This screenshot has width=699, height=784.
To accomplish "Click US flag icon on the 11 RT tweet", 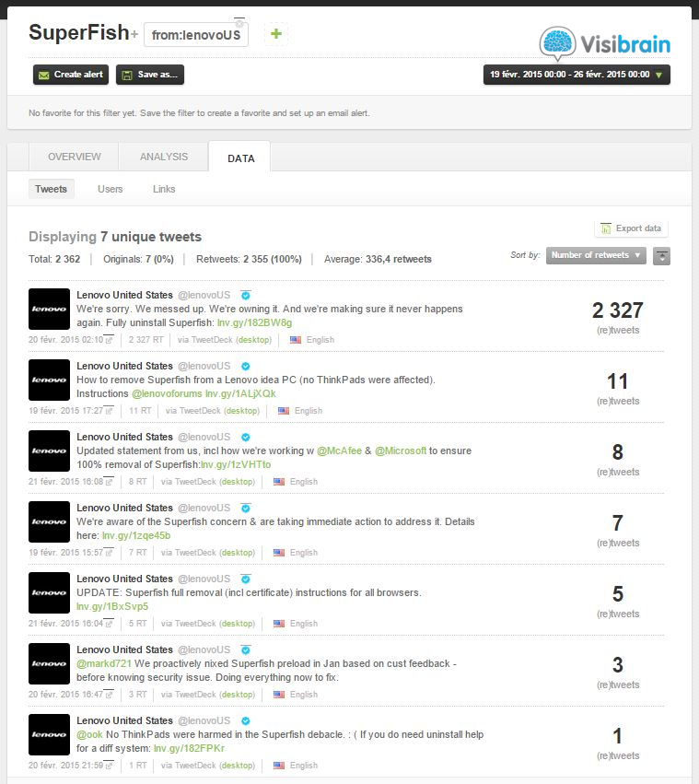I will click(284, 411).
